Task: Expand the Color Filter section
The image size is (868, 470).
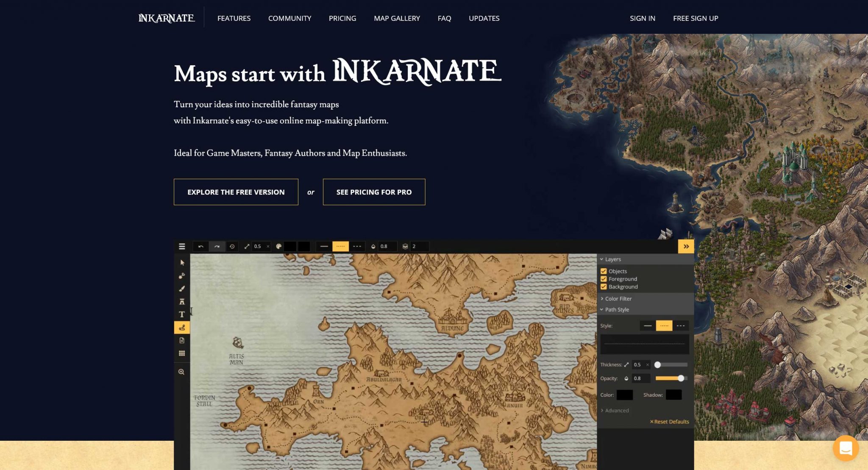Action: tap(645, 299)
